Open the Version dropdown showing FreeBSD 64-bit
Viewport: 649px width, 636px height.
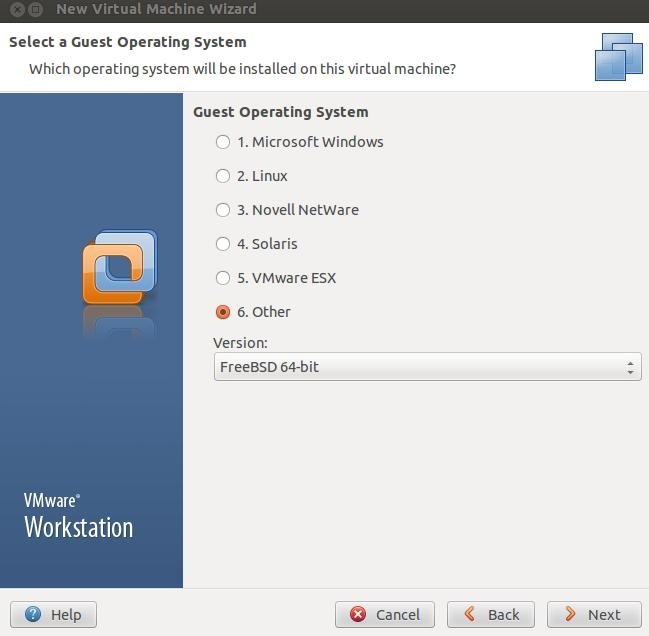point(428,367)
